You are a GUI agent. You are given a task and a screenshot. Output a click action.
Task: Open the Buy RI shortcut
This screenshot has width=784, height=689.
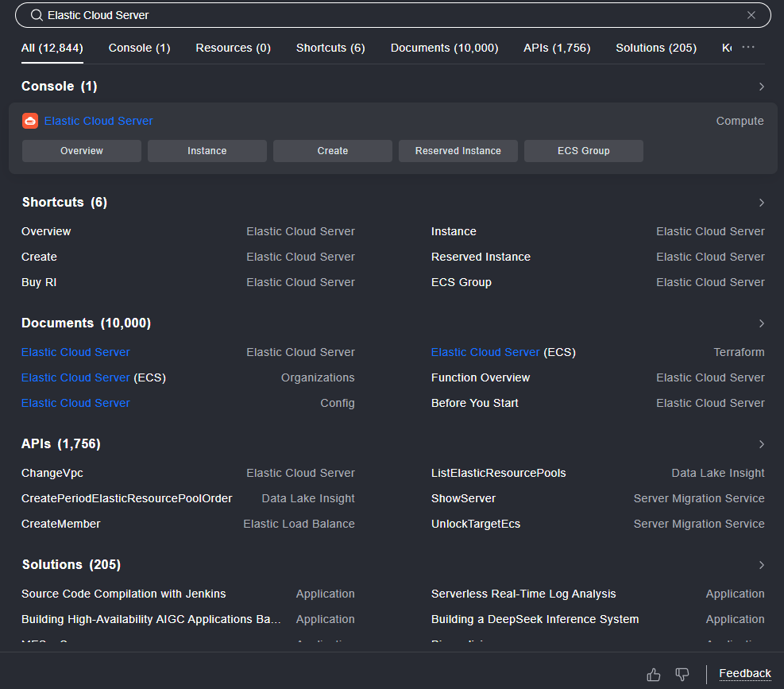click(x=188, y=283)
